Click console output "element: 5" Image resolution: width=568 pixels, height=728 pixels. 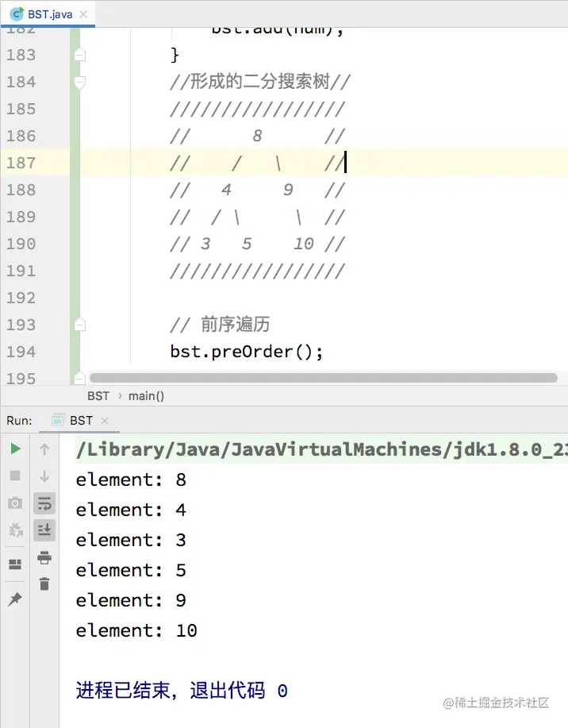131,570
